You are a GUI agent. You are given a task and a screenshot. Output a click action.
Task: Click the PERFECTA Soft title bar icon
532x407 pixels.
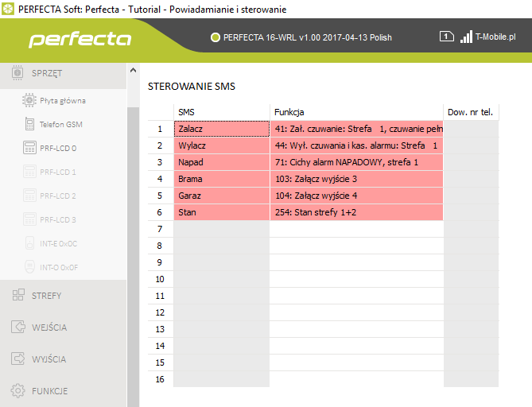(x=8, y=9)
